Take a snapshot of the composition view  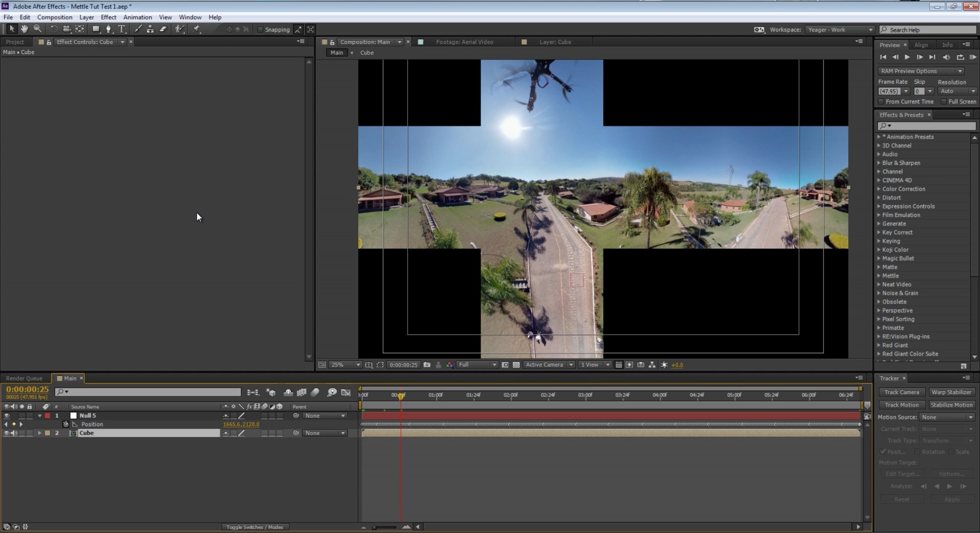(427, 365)
